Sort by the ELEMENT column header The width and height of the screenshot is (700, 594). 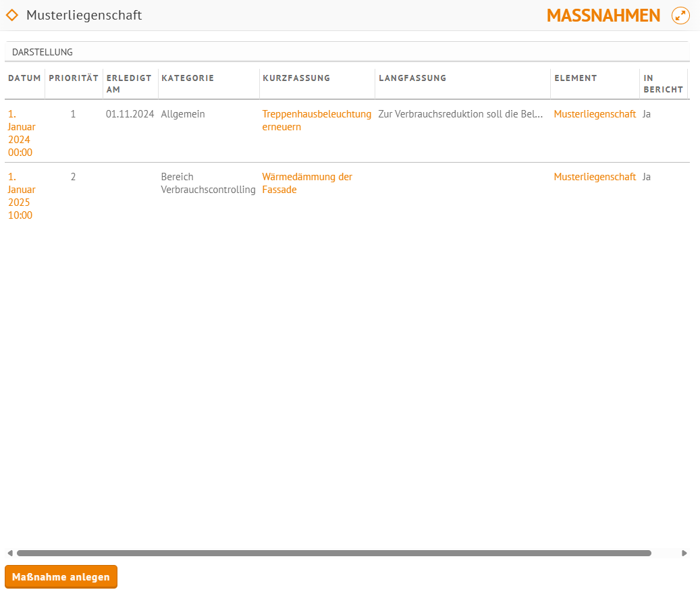point(575,78)
